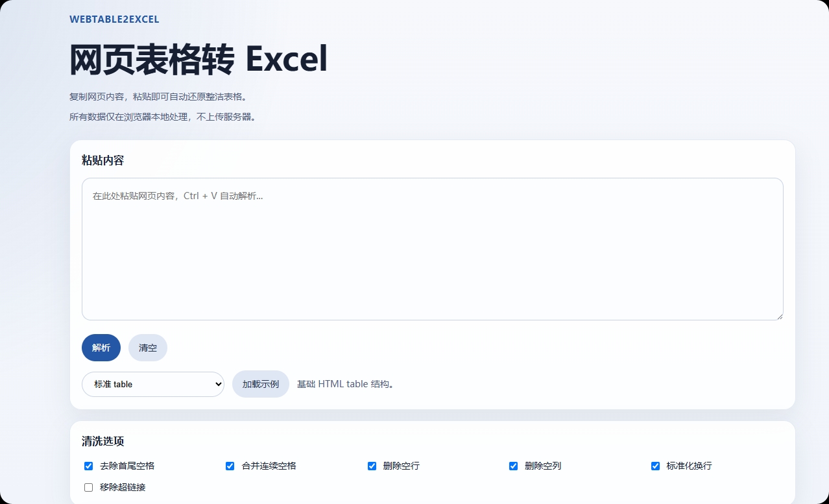The image size is (829, 504).
Task: Click the 基础 HTML table 结构 description
Action: coord(346,384)
